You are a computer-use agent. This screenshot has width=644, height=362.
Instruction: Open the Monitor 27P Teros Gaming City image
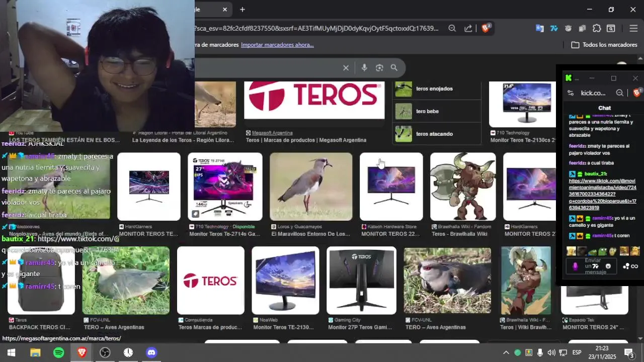[x=361, y=281]
